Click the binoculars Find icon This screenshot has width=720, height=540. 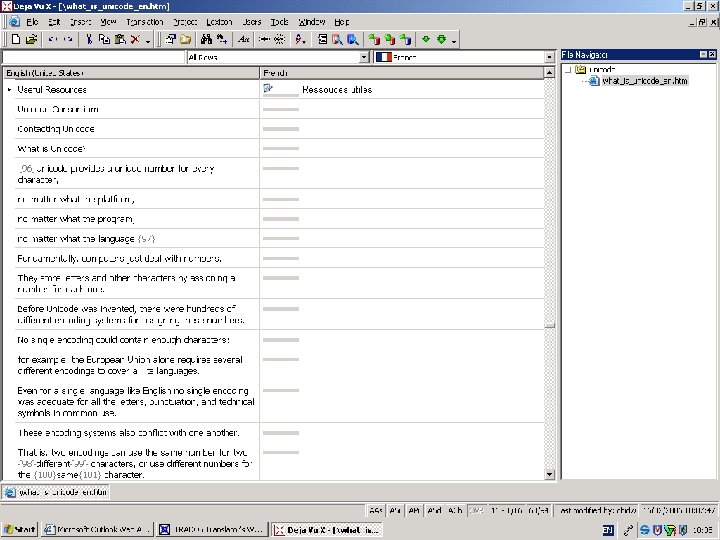(x=206, y=39)
